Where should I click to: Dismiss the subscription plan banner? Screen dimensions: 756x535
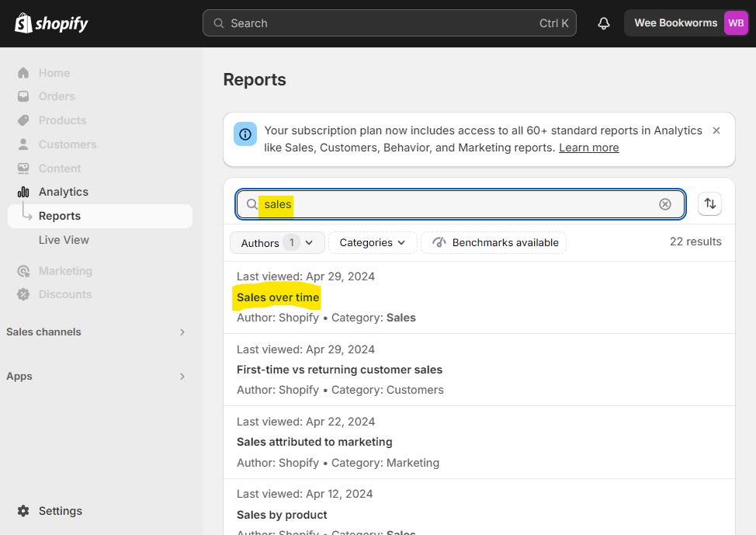[x=716, y=130]
